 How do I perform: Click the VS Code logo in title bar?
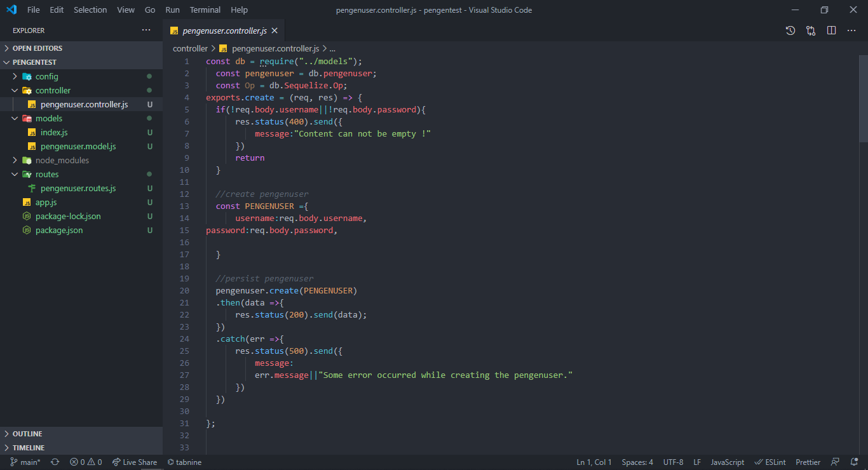click(x=11, y=10)
